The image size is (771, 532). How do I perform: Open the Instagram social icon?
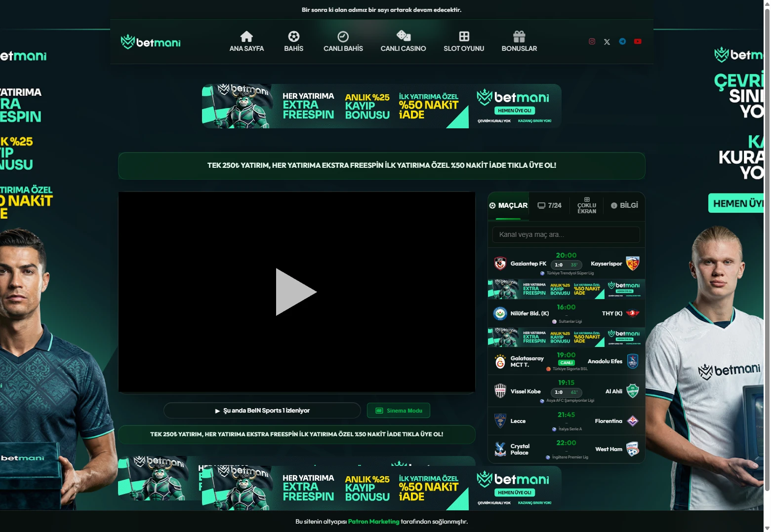[x=592, y=41]
